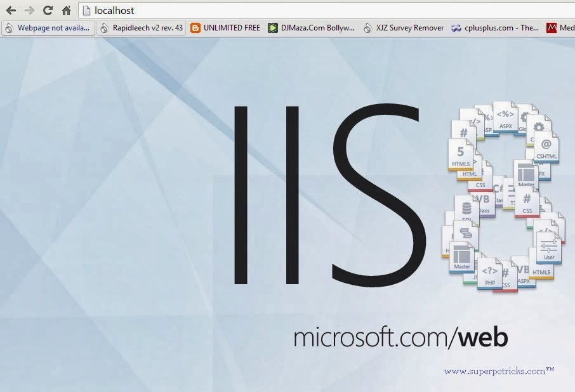Open the Rapidleech v2 rev. 43 bookmark
The height and width of the screenshot is (392, 575).
coord(142,28)
